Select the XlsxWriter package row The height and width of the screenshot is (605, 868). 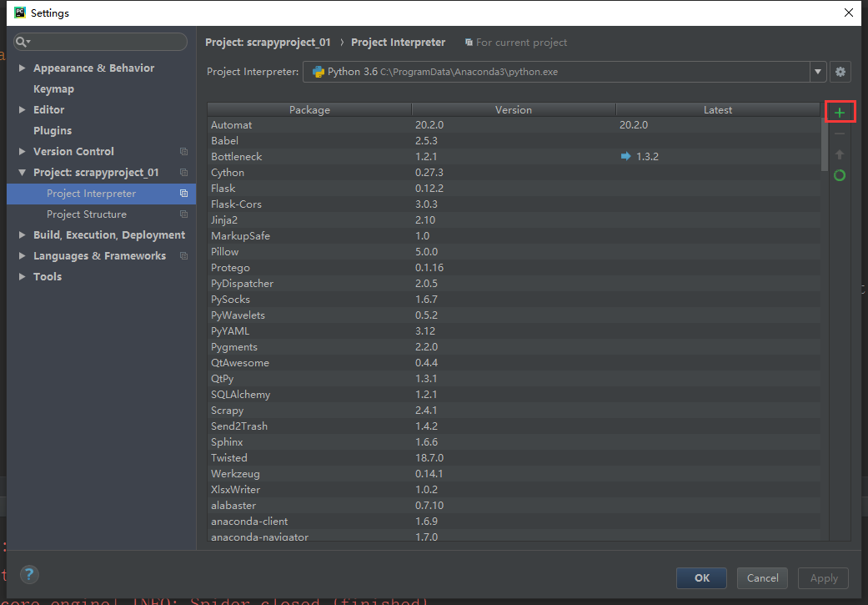(x=514, y=490)
